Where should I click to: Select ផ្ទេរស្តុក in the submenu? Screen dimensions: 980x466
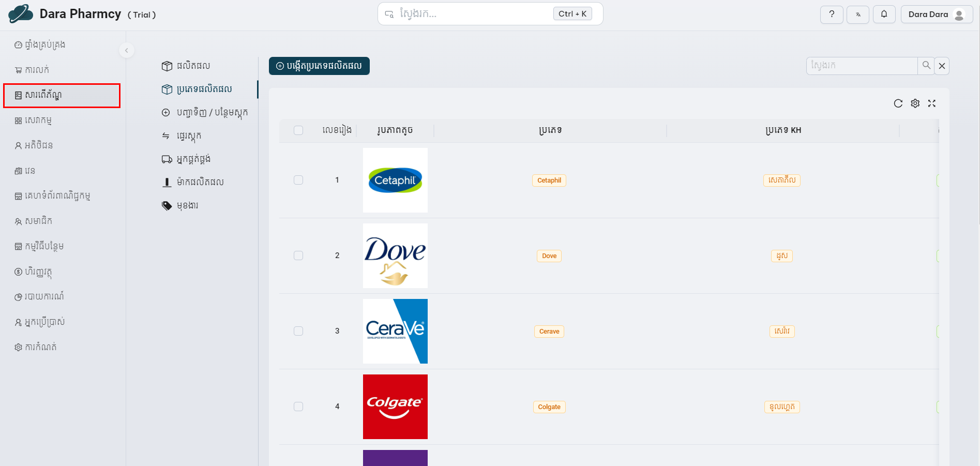click(189, 136)
